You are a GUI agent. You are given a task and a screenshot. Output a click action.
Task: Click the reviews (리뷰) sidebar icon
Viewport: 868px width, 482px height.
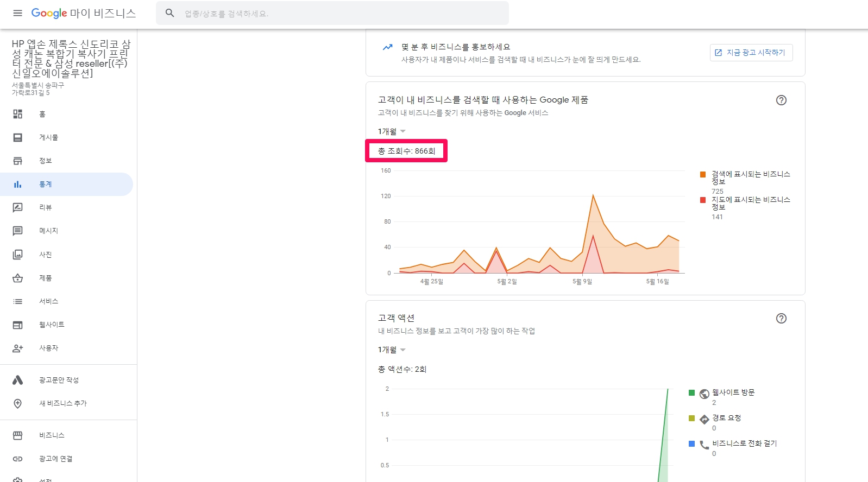pyautogui.click(x=18, y=207)
